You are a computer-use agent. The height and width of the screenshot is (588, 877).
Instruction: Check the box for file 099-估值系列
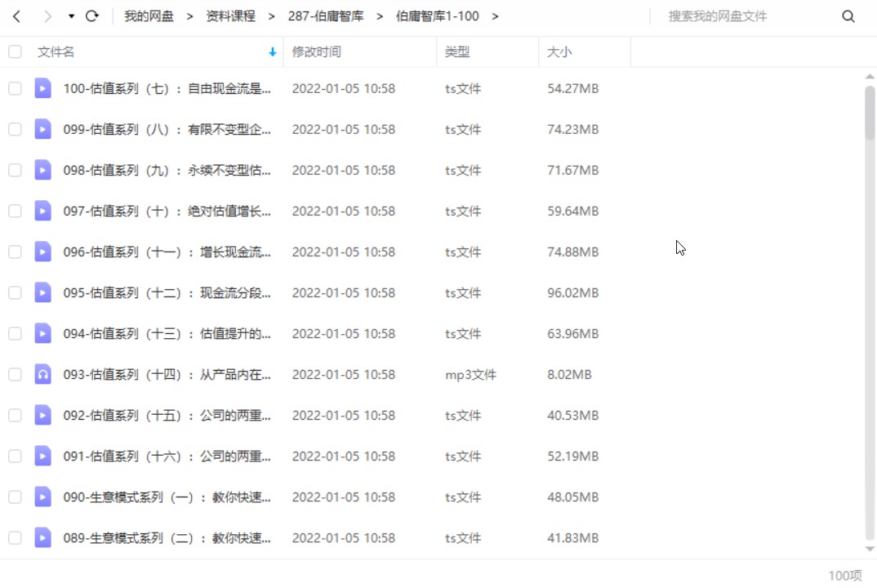[x=15, y=129]
